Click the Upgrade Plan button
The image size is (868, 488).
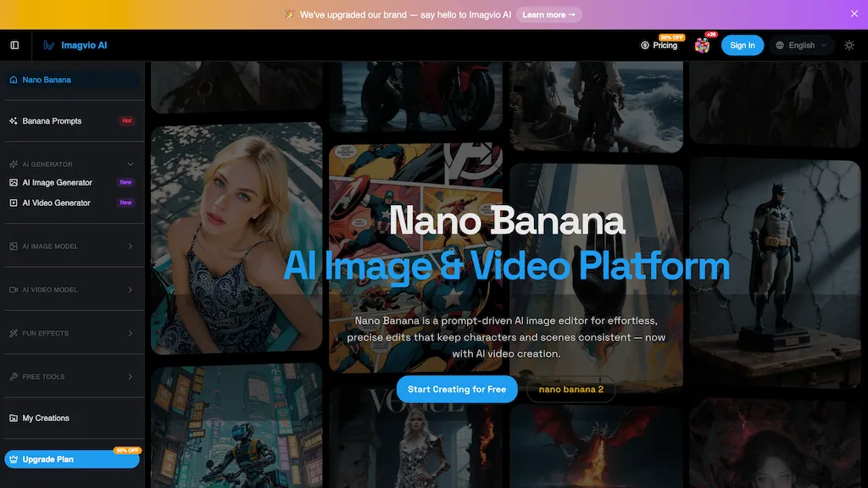pos(72,459)
